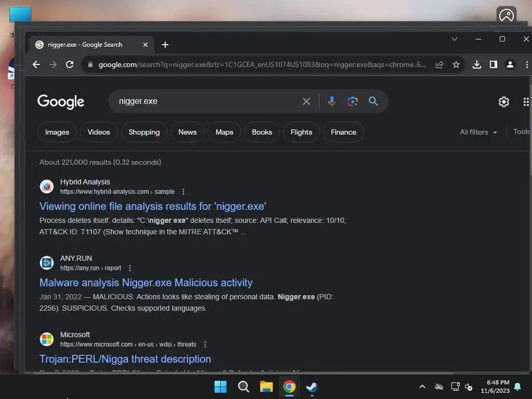Image resolution: width=532 pixels, height=399 pixels.
Task: Share this page via the share icon
Action: coord(440,64)
